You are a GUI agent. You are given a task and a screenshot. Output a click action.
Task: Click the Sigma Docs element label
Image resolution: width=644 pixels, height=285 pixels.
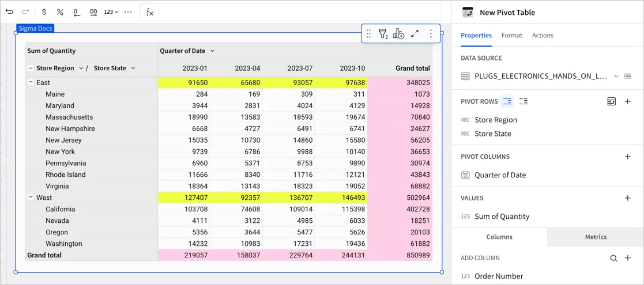[35, 28]
